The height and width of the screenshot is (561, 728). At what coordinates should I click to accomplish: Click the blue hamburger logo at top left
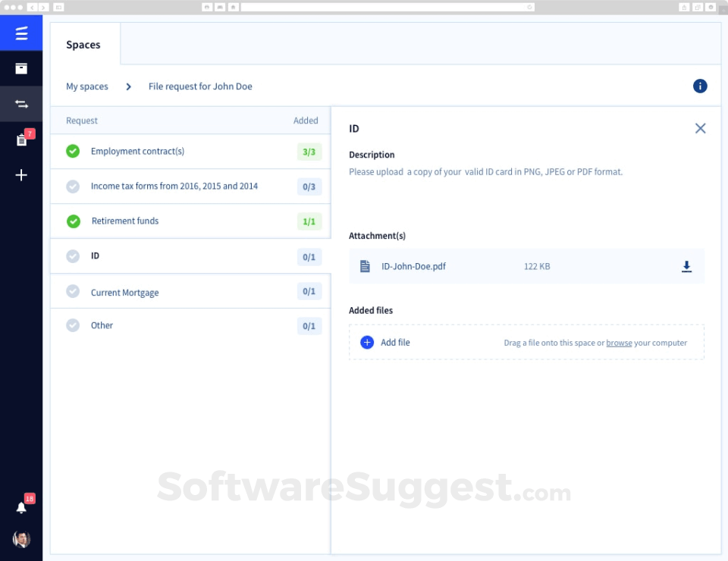click(20, 33)
